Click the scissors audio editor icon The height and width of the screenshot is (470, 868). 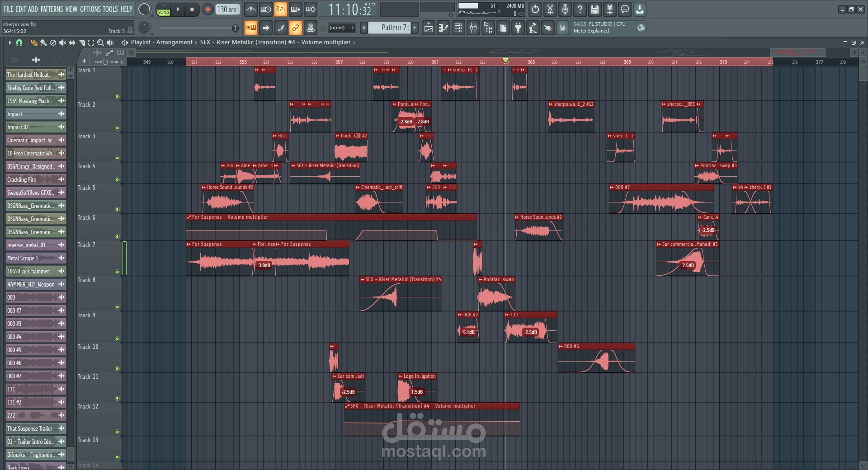(x=550, y=9)
